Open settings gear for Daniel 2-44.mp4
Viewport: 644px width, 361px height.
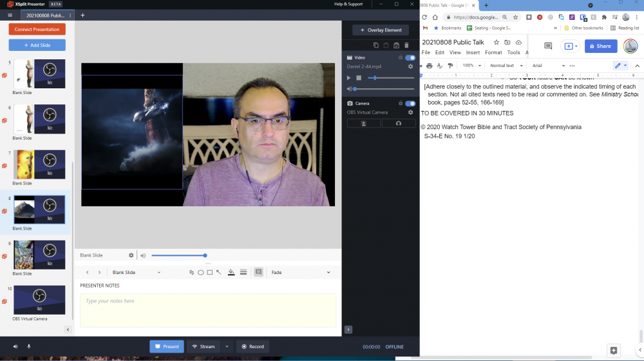click(410, 66)
